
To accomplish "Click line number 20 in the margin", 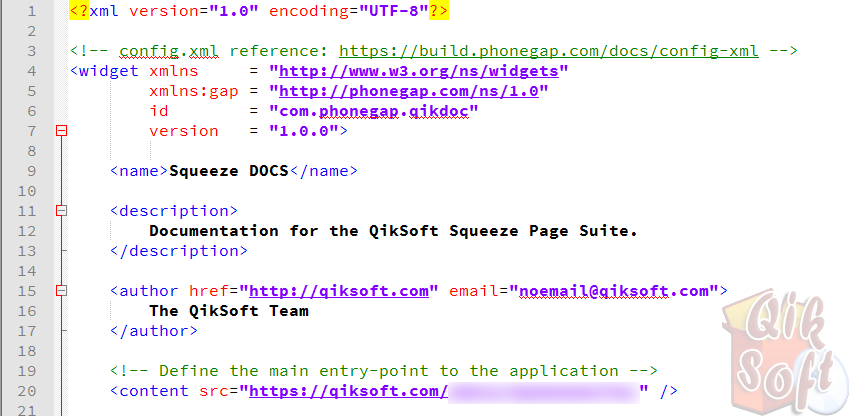I will click(27, 391).
